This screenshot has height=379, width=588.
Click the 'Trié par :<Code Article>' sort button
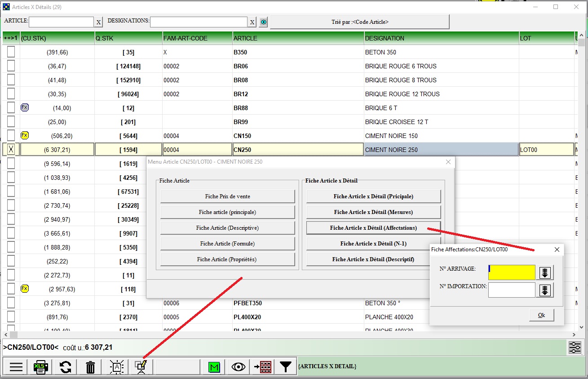pyautogui.click(x=359, y=22)
